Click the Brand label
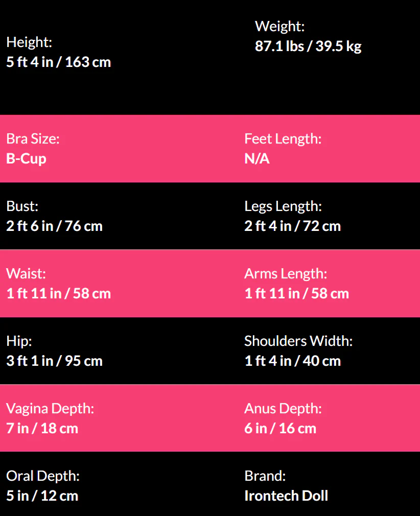The height and width of the screenshot is (516, 420). [265, 476]
